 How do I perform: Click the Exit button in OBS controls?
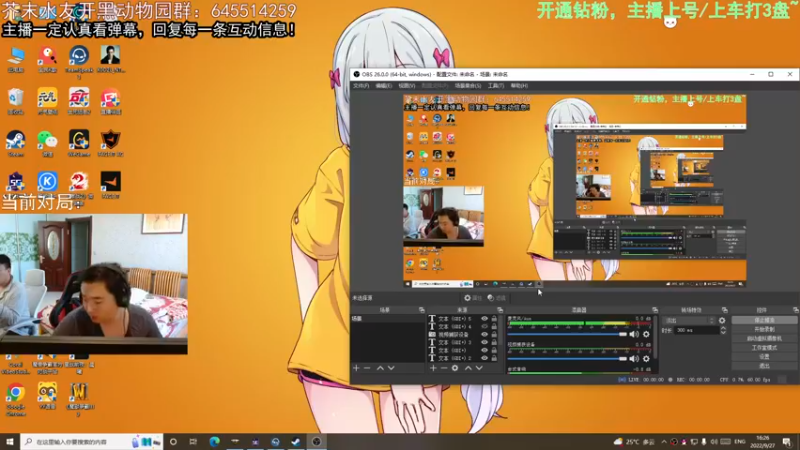tap(764, 366)
